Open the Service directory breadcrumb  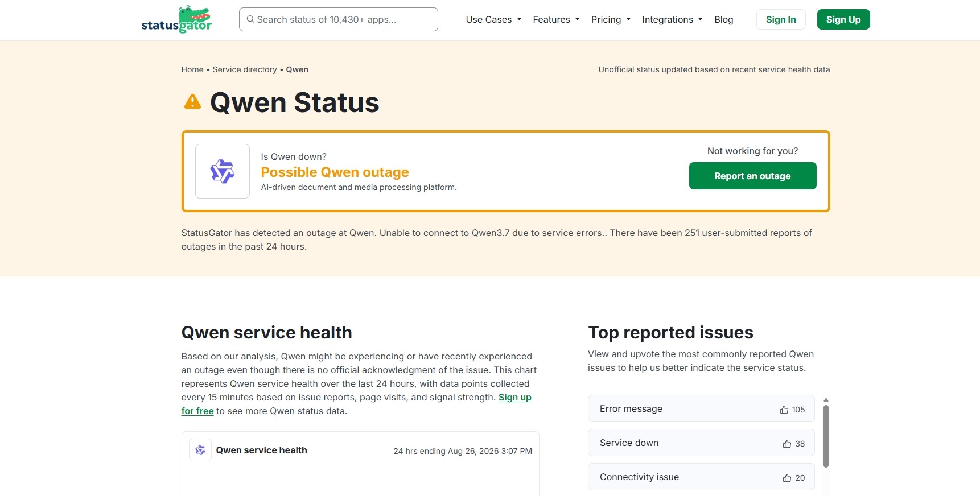245,69
